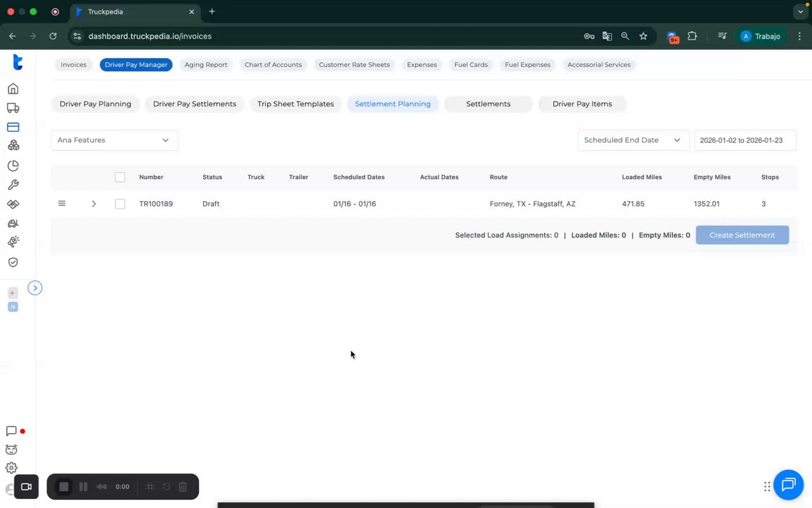Switch to the Invoices tab
The width and height of the screenshot is (812, 508).
[74, 65]
